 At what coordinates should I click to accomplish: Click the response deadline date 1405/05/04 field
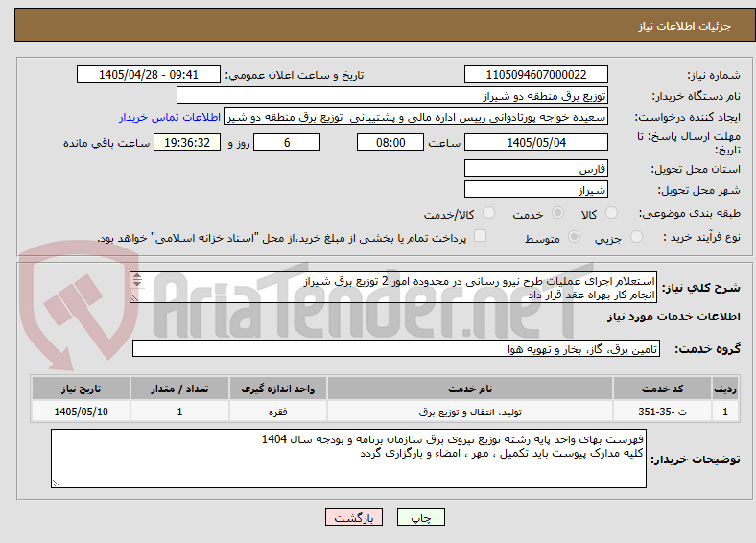pyautogui.click(x=536, y=142)
